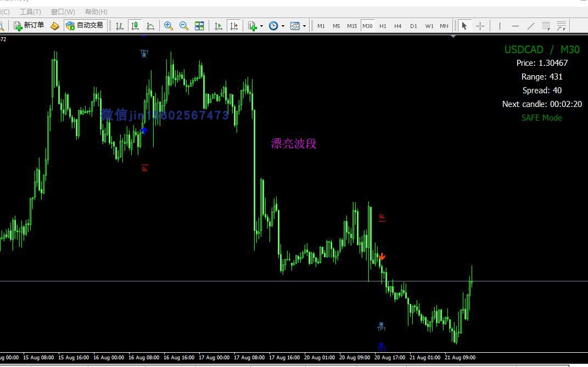
Task: Expand the periods dropdown arrow
Action: click(283, 26)
